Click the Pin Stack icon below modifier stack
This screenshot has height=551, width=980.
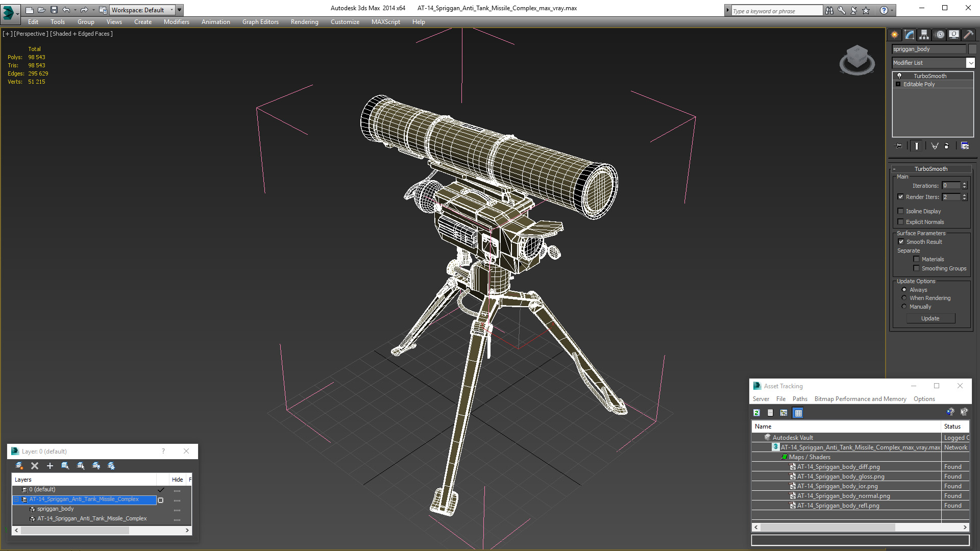899,146
